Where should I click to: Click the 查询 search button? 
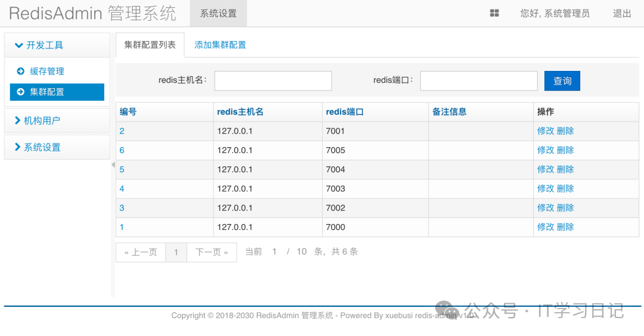click(x=562, y=81)
